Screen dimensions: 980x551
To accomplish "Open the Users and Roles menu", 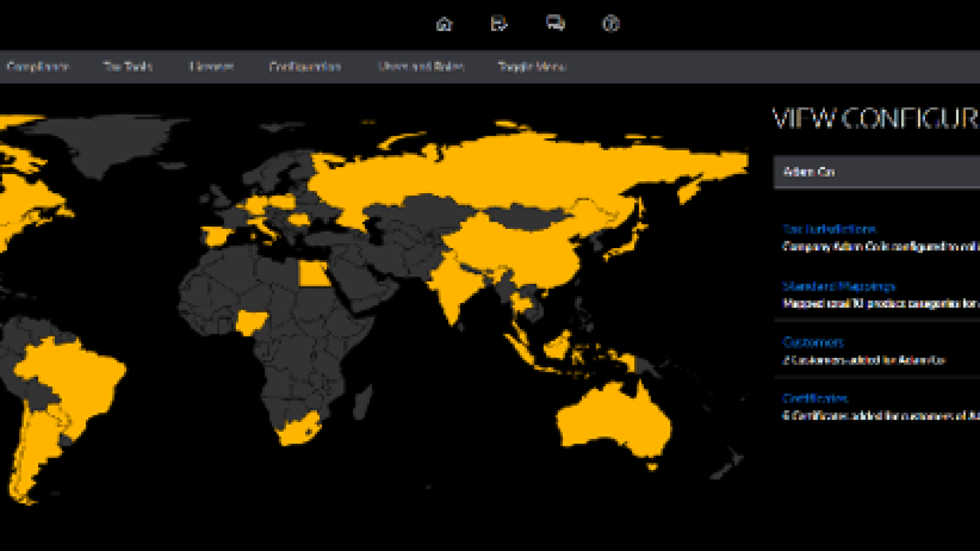I will coord(420,66).
